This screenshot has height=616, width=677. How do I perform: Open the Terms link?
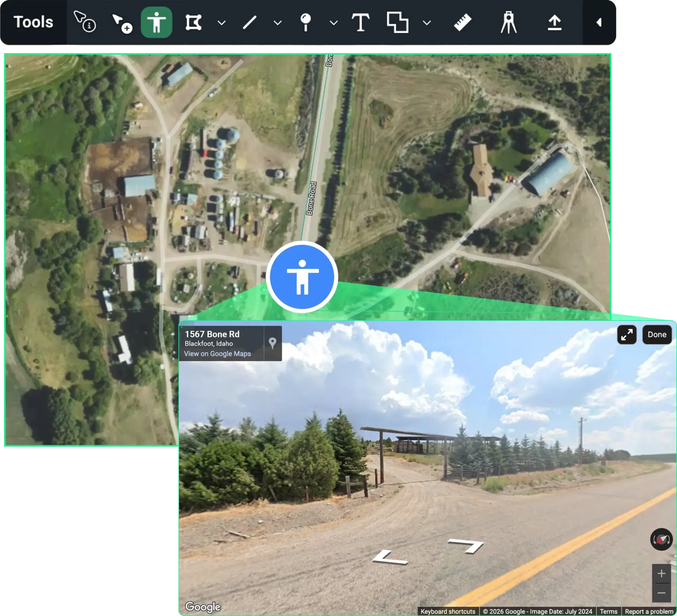click(x=609, y=612)
